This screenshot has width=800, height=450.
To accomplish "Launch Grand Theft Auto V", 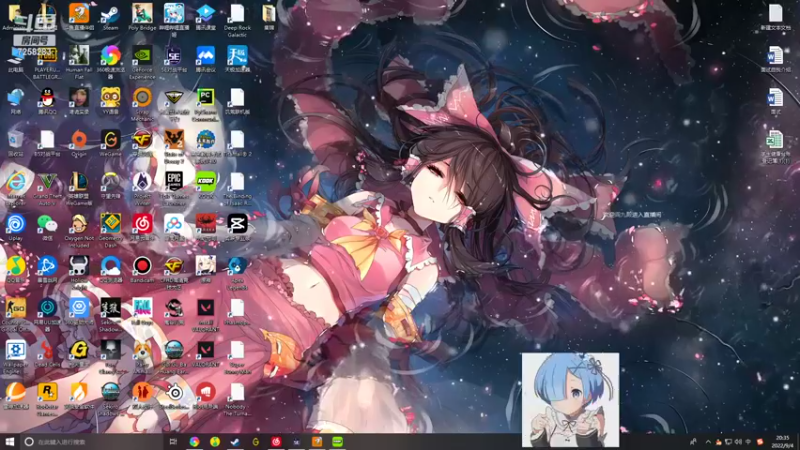I will pyautogui.click(x=47, y=188).
